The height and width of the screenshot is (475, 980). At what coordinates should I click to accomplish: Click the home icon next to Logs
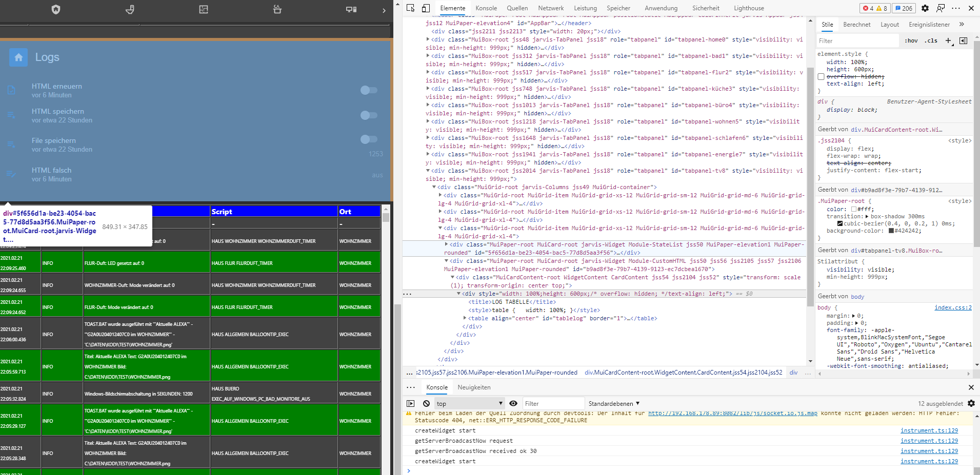tap(18, 57)
